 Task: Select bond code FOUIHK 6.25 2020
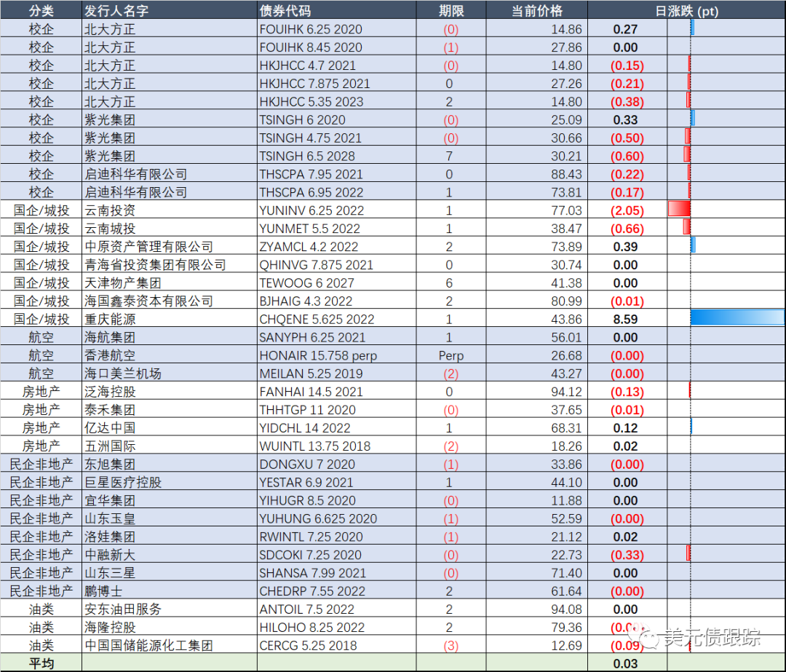(x=311, y=29)
